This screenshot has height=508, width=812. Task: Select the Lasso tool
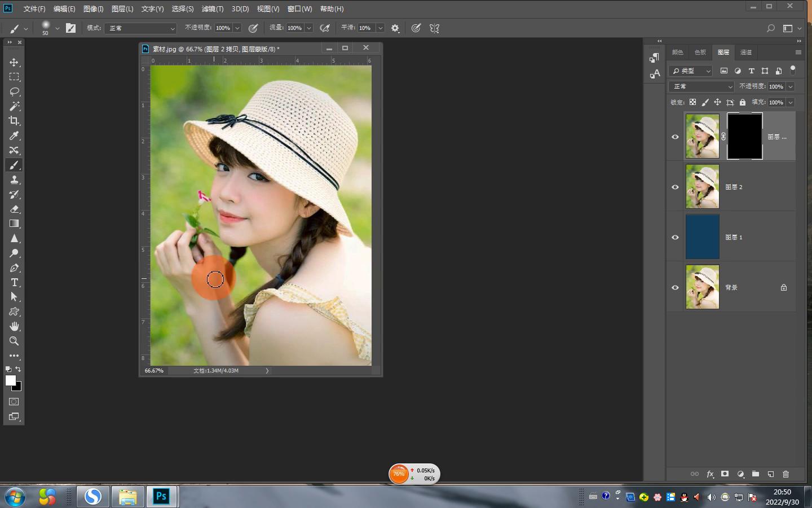[x=14, y=91]
